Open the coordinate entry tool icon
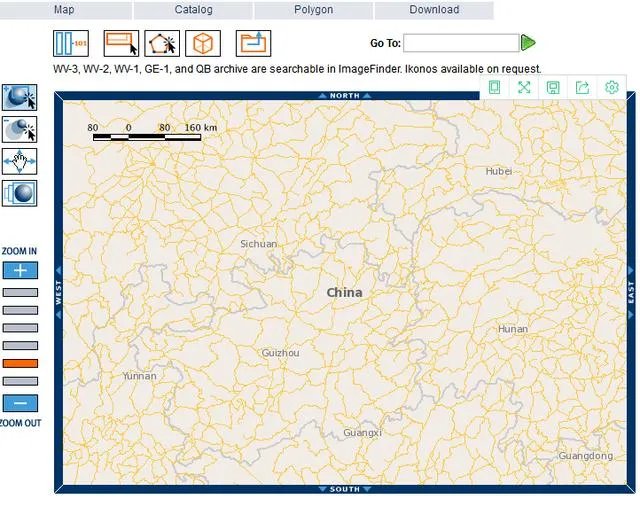This screenshot has height=507, width=640. [x=71, y=43]
